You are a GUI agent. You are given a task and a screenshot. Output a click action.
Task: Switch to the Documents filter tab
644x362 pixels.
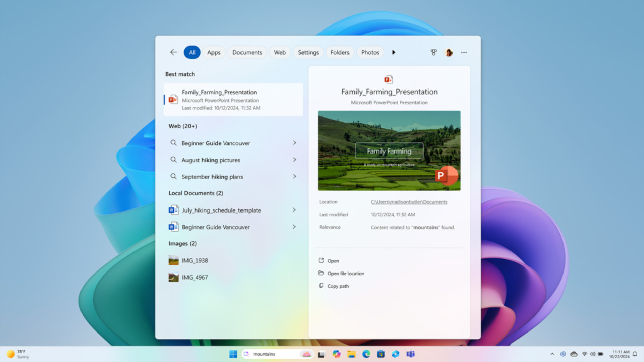coord(247,52)
